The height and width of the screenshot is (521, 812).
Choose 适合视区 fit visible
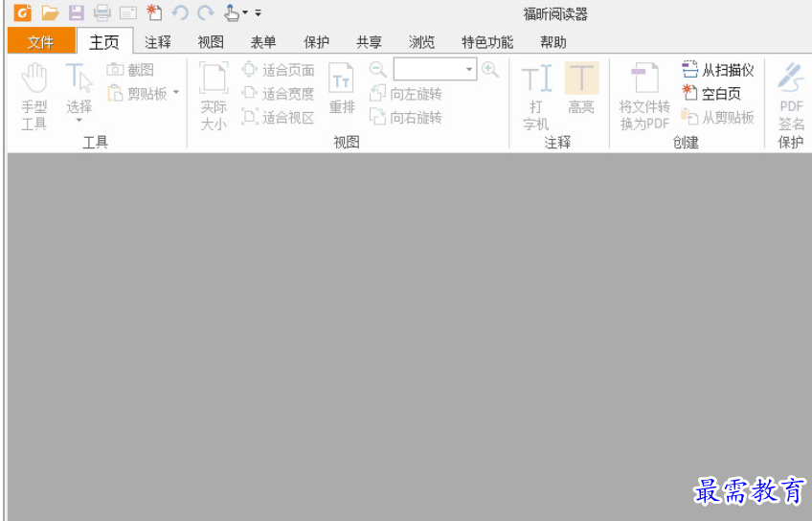point(278,118)
